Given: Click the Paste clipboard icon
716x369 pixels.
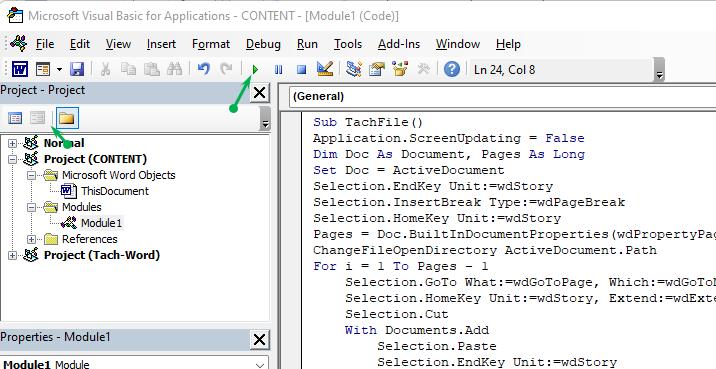Looking at the screenshot, I should coord(152,69).
